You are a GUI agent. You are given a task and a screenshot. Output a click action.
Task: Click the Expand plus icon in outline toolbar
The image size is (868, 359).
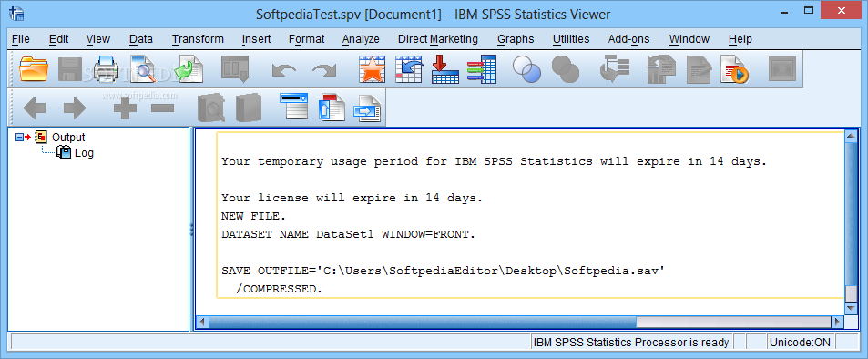[125, 108]
